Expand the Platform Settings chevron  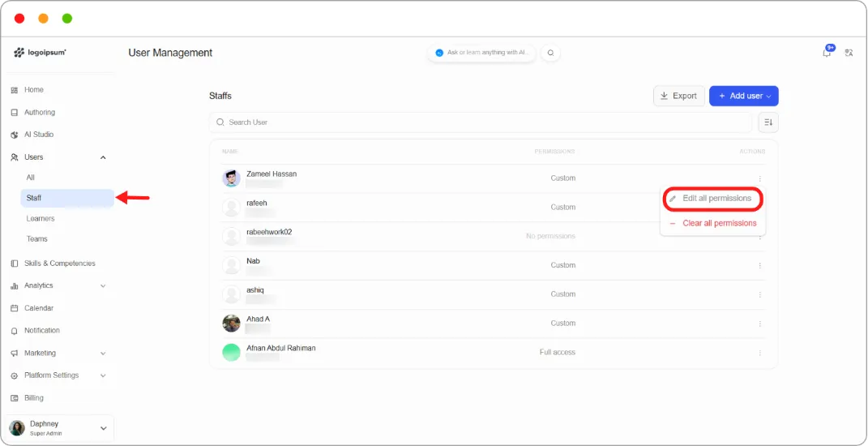(x=103, y=375)
